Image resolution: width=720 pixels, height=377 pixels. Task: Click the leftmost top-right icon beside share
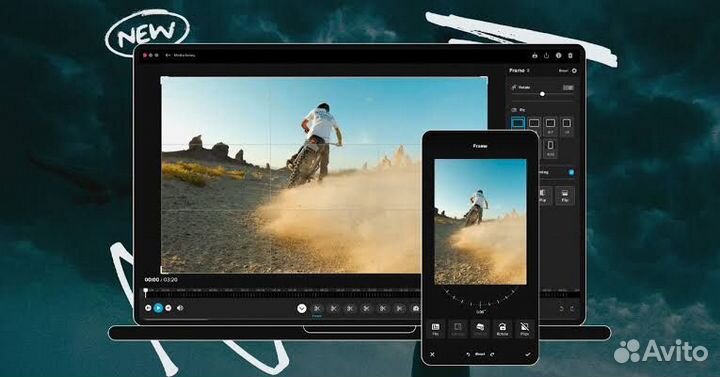[534, 56]
